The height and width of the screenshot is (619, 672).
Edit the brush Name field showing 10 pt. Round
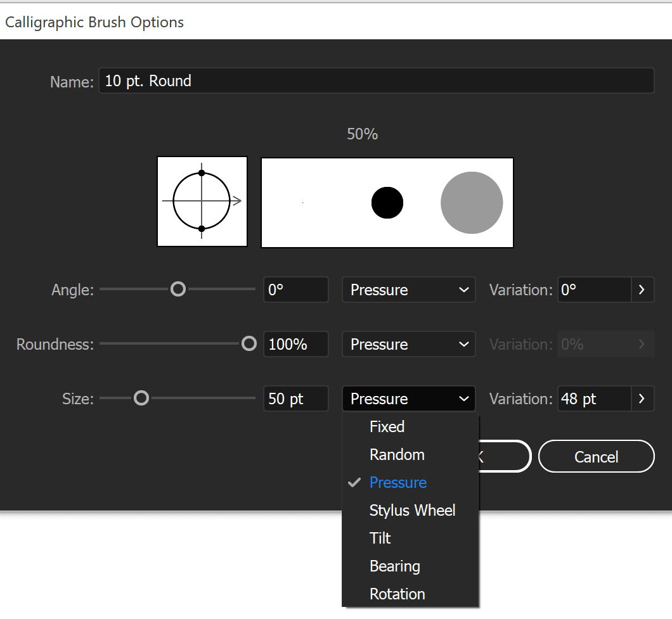coord(376,80)
